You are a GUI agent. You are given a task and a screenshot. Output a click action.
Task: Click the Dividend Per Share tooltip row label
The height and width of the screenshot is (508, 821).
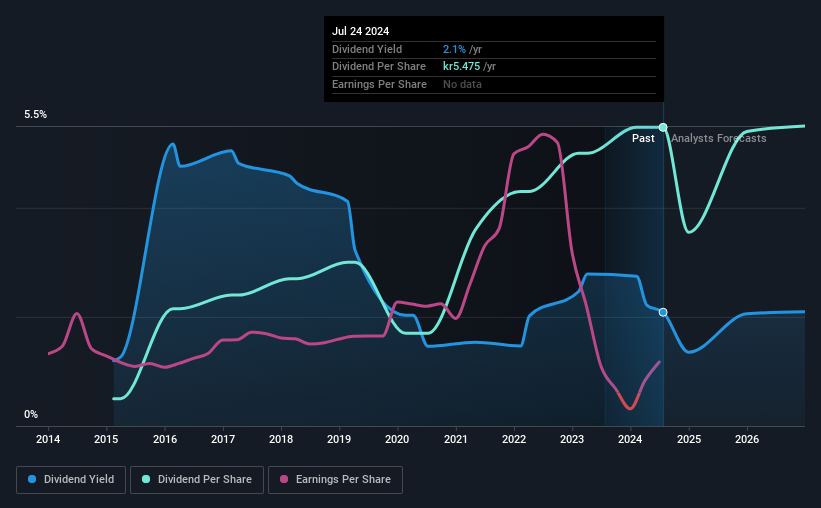379,67
